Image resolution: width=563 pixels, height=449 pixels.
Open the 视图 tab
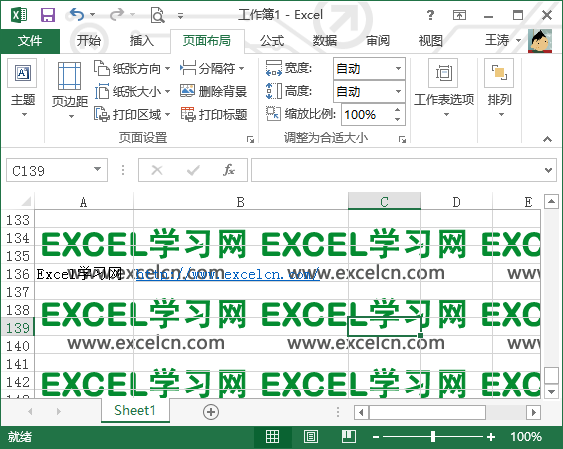[431, 41]
